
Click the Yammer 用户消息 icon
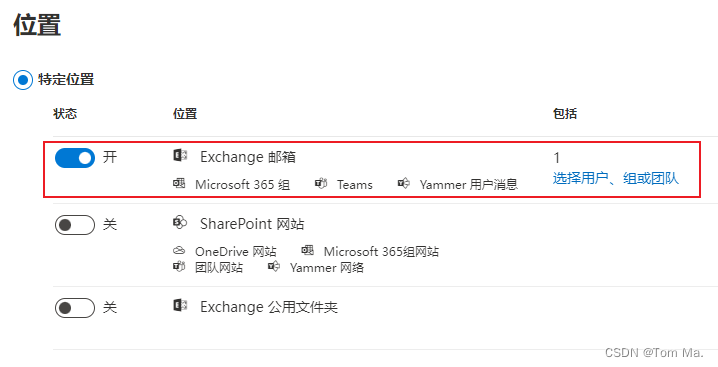click(403, 184)
